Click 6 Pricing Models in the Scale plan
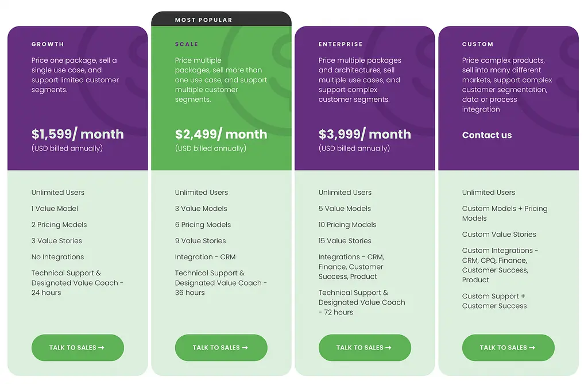Screen dimensions: 588x384 pos(203,225)
